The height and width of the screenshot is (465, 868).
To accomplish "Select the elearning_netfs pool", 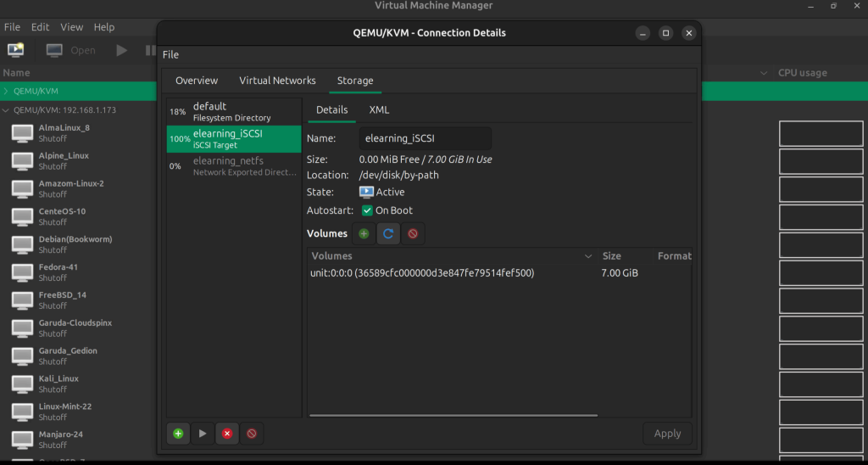I will tap(234, 166).
